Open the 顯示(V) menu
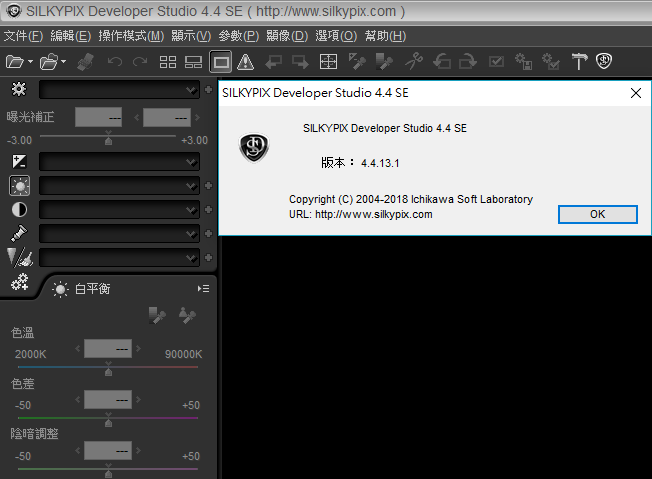Viewport: 652px width, 479px height. coord(191,36)
